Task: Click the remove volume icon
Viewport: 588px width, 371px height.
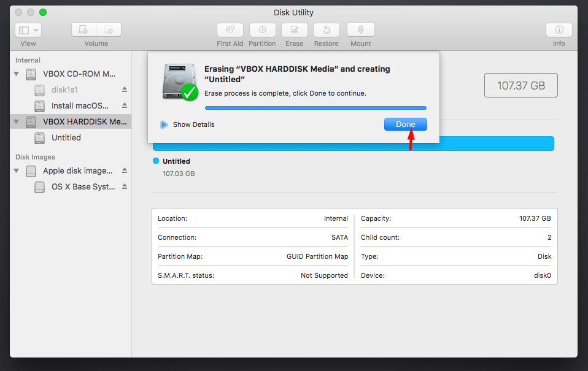Action: 109,30
